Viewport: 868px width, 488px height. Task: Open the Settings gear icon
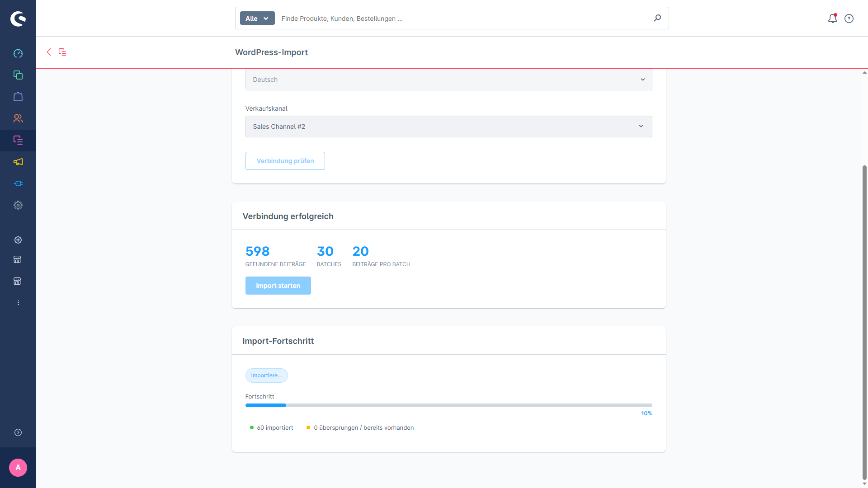click(x=18, y=205)
